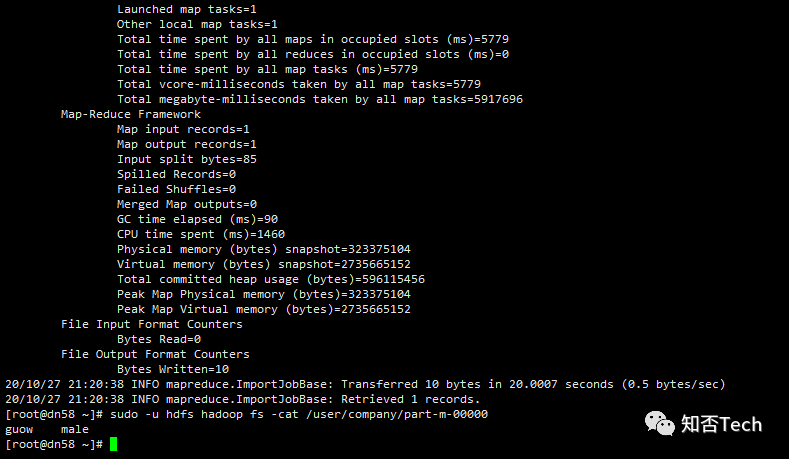
Task: Click the 'File Input Format Counters' heading
Action: [x=151, y=324]
